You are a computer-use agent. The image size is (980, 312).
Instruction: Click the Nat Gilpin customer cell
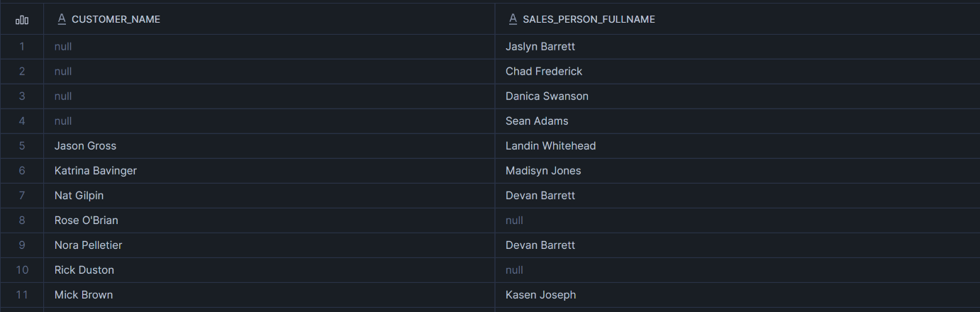pos(79,196)
